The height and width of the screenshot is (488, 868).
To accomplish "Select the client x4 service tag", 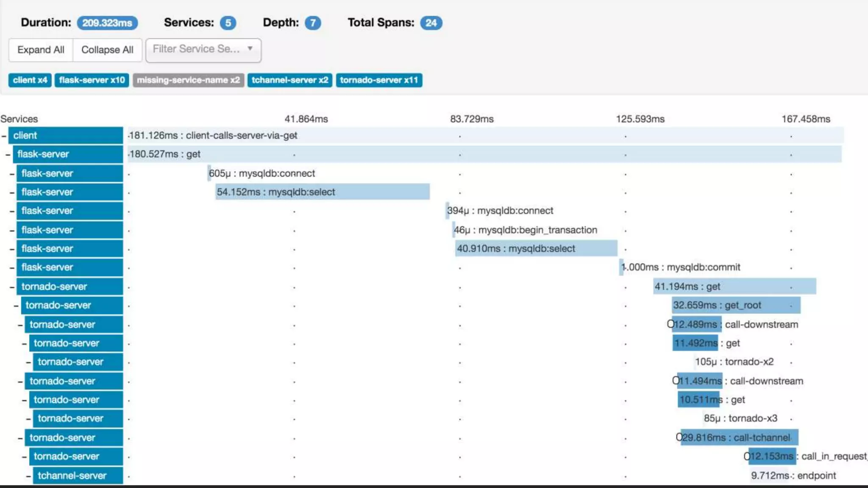I will [x=30, y=80].
